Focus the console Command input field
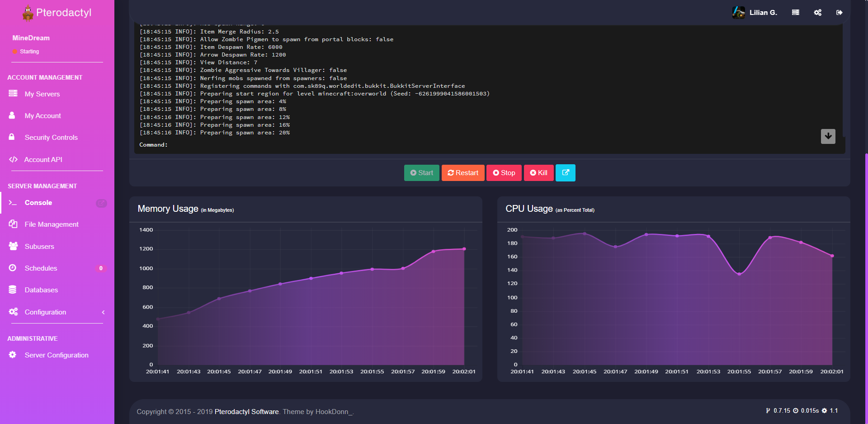 (x=452, y=145)
